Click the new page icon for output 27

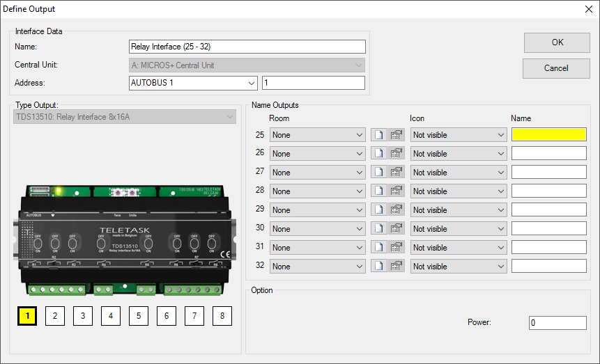click(x=379, y=173)
